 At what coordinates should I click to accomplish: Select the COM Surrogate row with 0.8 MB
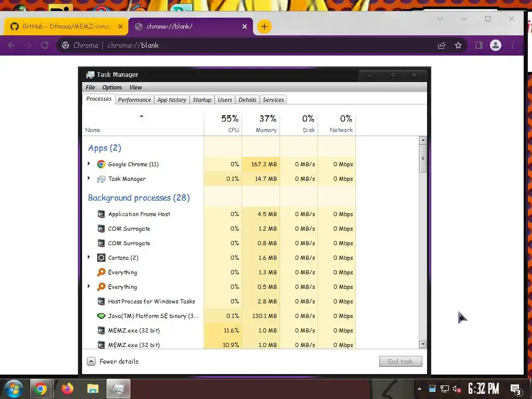point(219,243)
